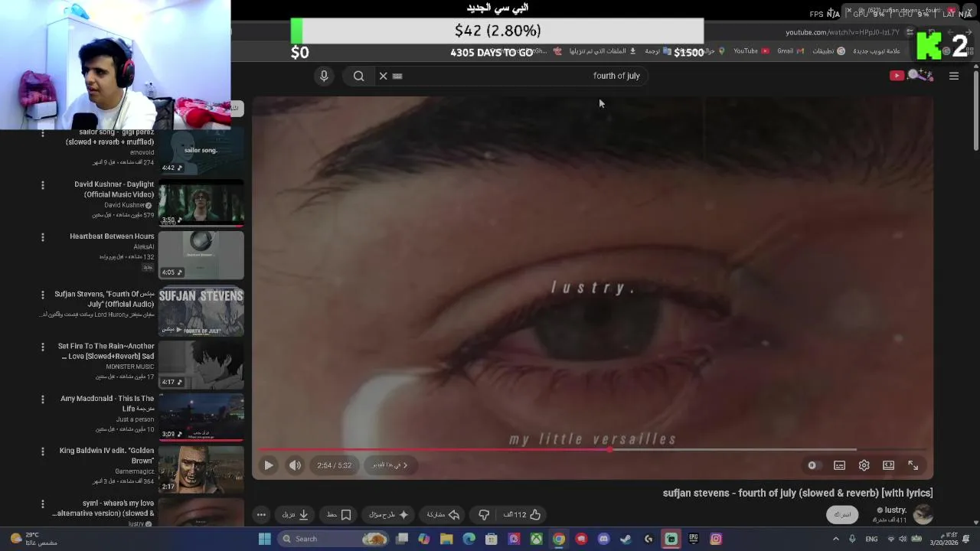The image size is (980, 551).
Task: Open the Ask question sparkle button
Action: click(389, 515)
